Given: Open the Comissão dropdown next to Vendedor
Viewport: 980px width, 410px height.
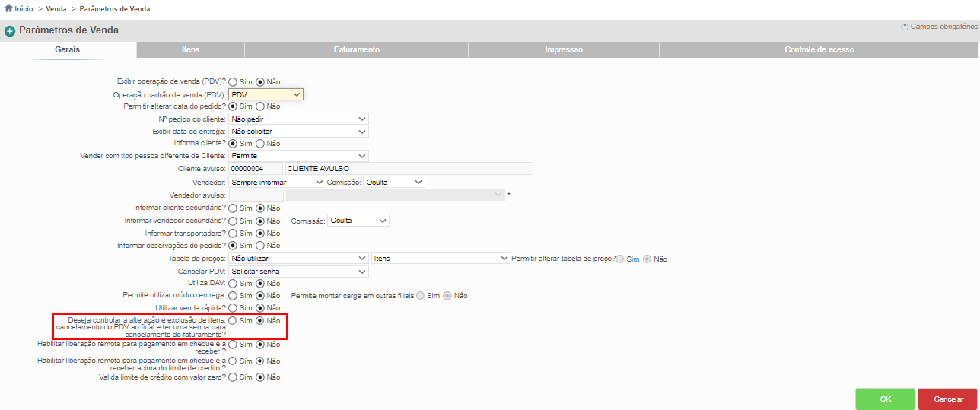Looking at the screenshot, I should coord(394,183).
